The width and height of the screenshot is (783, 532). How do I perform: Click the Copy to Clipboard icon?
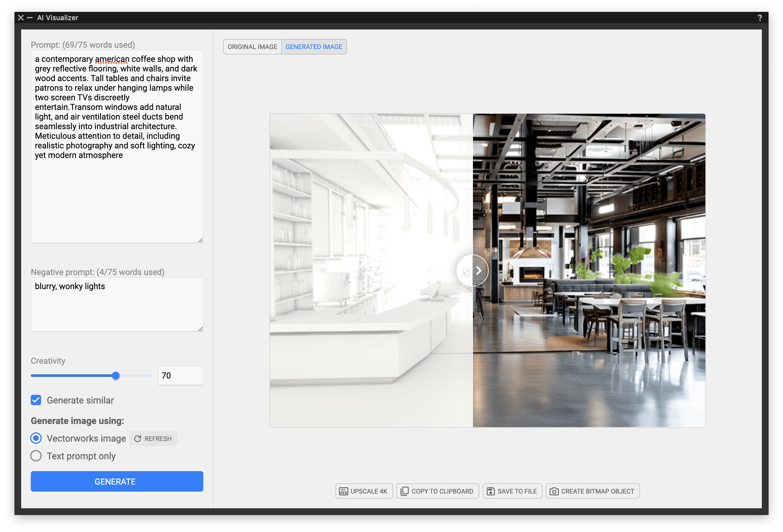coord(404,491)
